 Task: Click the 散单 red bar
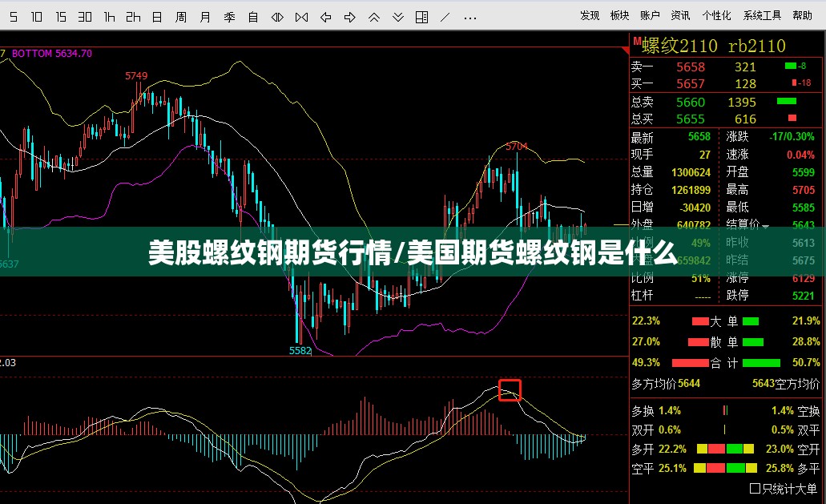coord(699,342)
